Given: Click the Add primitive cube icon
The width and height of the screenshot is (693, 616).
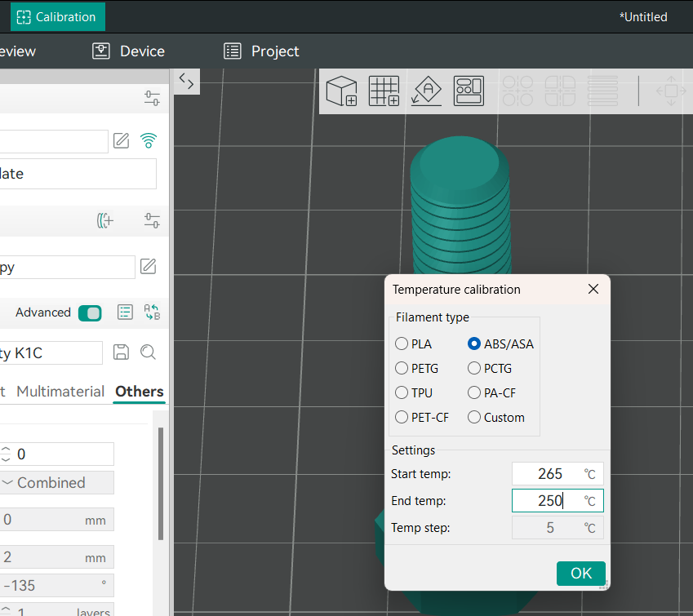Looking at the screenshot, I should point(341,91).
